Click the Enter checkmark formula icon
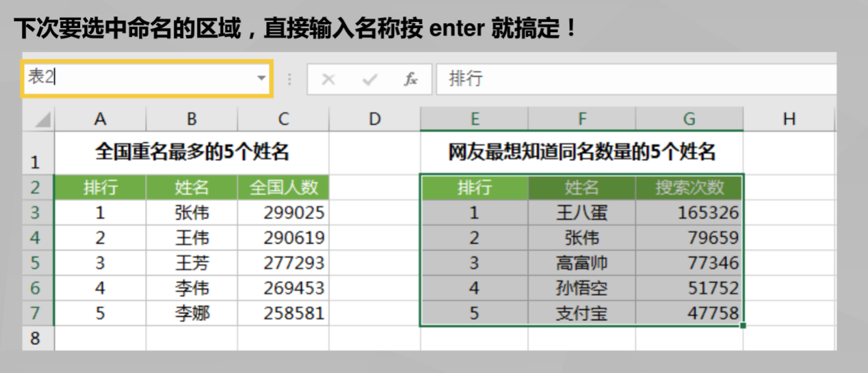The height and width of the screenshot is (373, 868). pyautogui.click(x=370, y=79)
